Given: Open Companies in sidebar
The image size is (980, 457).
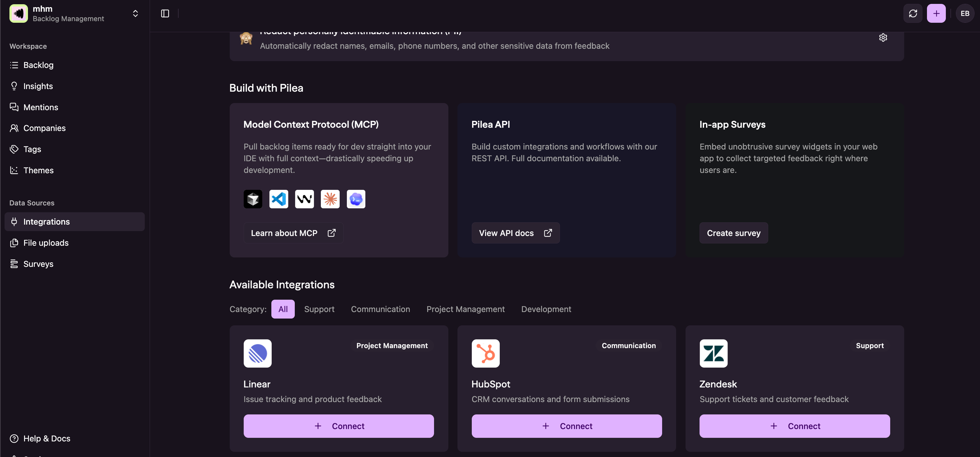Looking at the screenshot, I should tap(75, 128).
